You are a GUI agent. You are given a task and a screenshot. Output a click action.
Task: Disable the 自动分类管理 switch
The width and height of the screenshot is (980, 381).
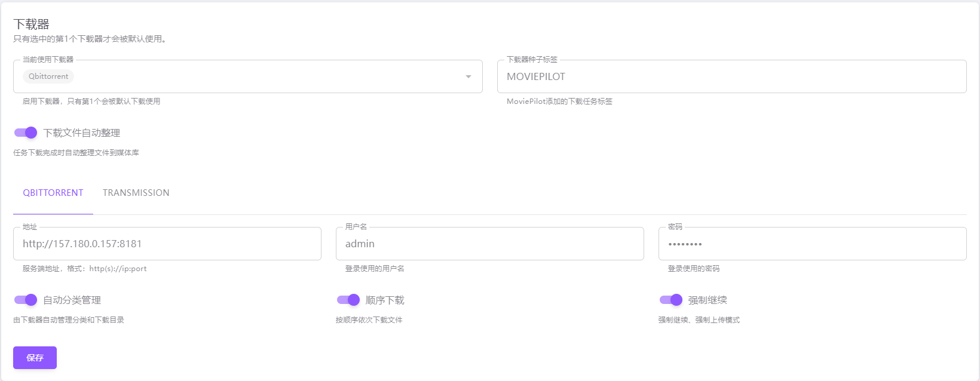point(26,300)
